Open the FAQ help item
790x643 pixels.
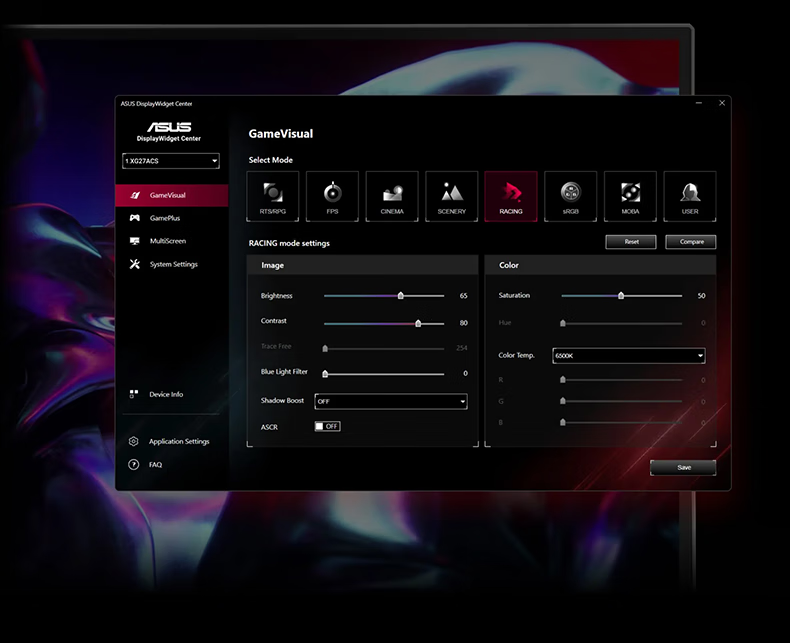[x=155, y=465]
